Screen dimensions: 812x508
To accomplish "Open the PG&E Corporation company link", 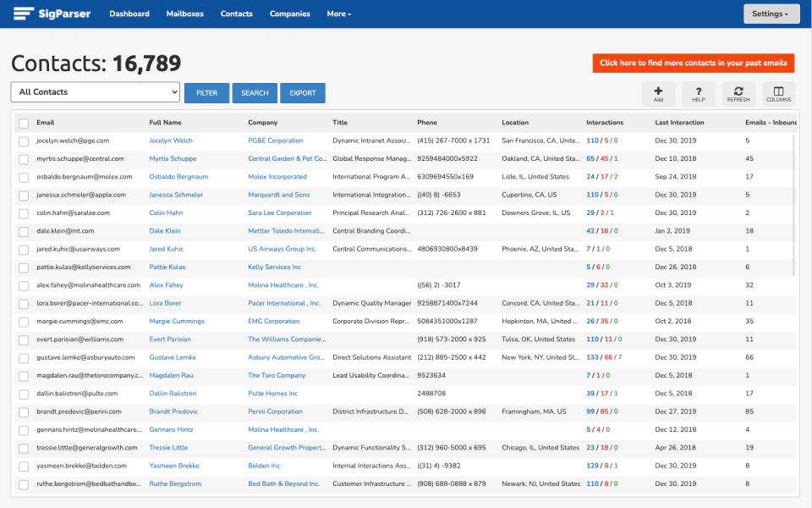I will click(x=278, y=141).
